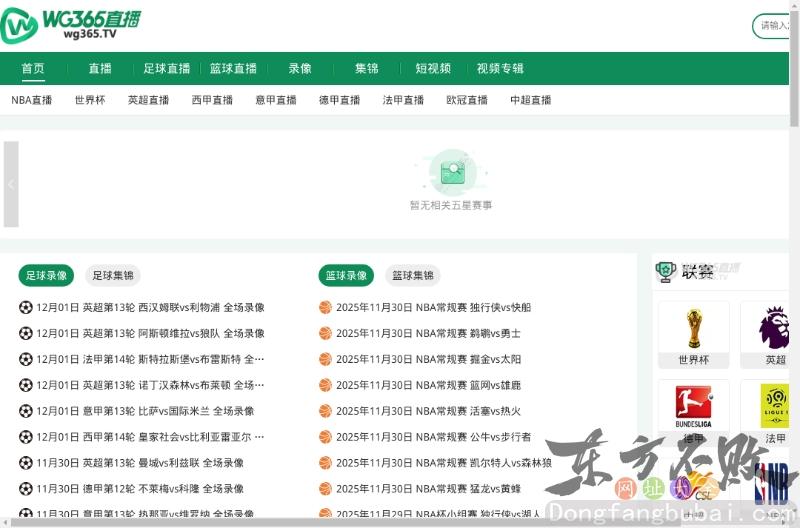Go to 世界杯 sublink
This screenshot has width=800, height=528.
pyautogui.click(x=90, y=100)
